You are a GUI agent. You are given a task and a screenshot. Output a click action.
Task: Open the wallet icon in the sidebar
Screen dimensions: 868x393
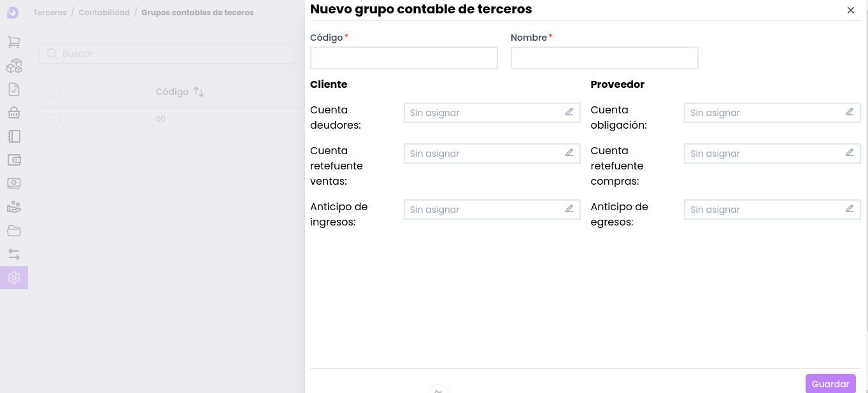tap(14, 160)
